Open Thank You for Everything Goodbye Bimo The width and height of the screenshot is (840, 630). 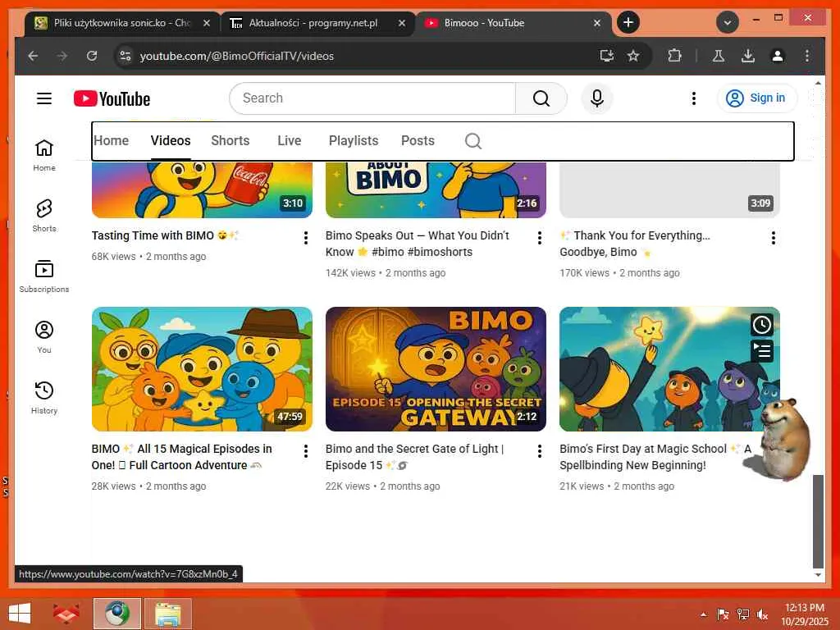point(636,244)
